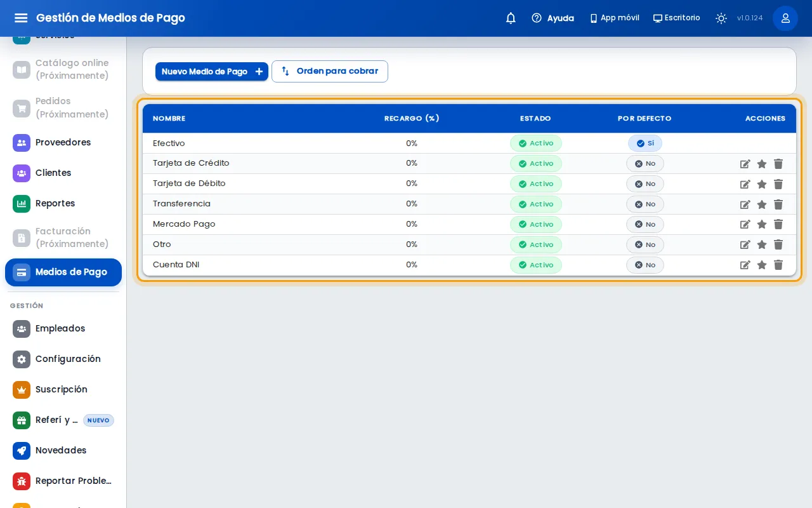The width and height of the screenshot is (812, 508).
Task: Go to Configuración settings
Action: tap(63, 359)
